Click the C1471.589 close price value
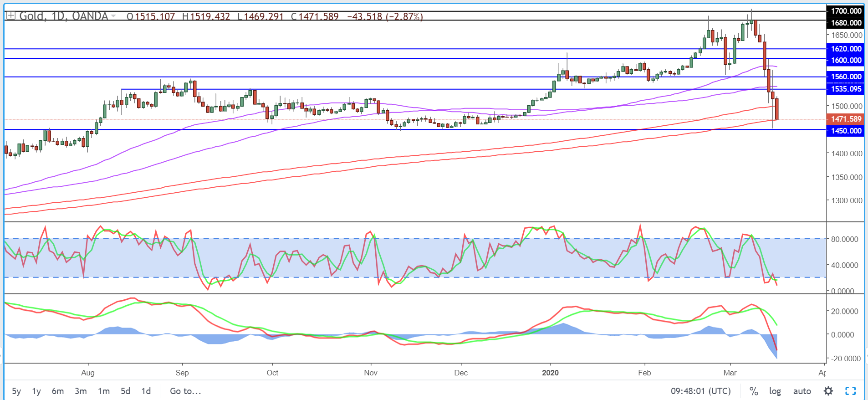Image resolution: width=868 pixels, height=400 pixels. (315, 16)
